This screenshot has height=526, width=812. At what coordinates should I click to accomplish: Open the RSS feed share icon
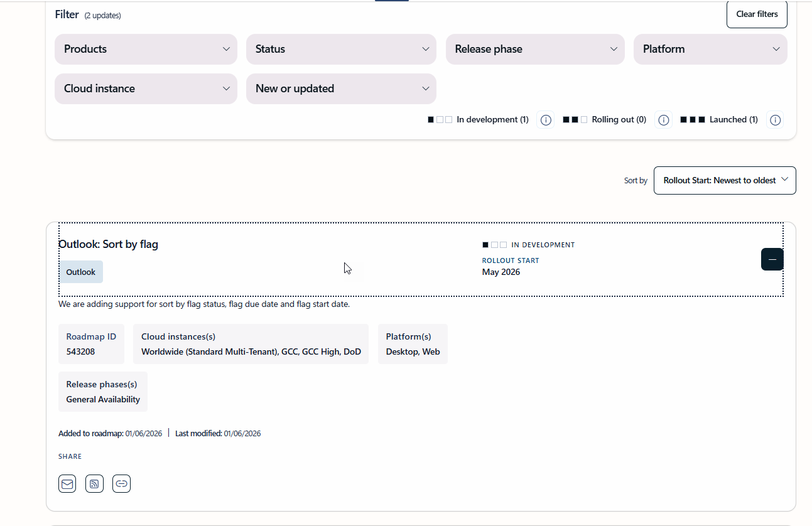click(94, 483)
